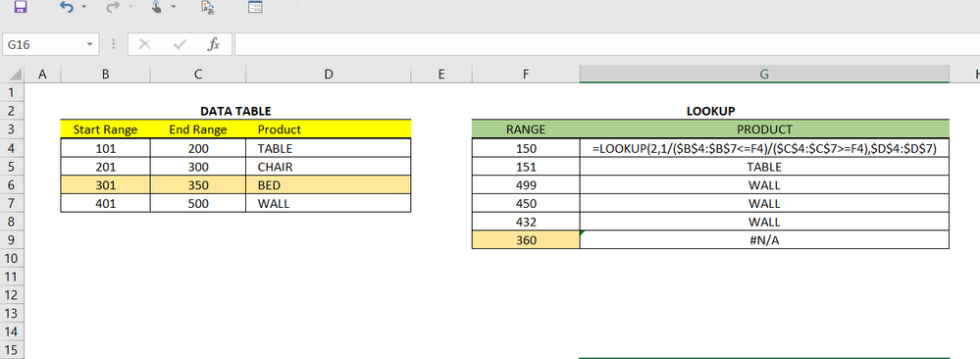
Task: Select column G header
Action: tap(764, 75)
